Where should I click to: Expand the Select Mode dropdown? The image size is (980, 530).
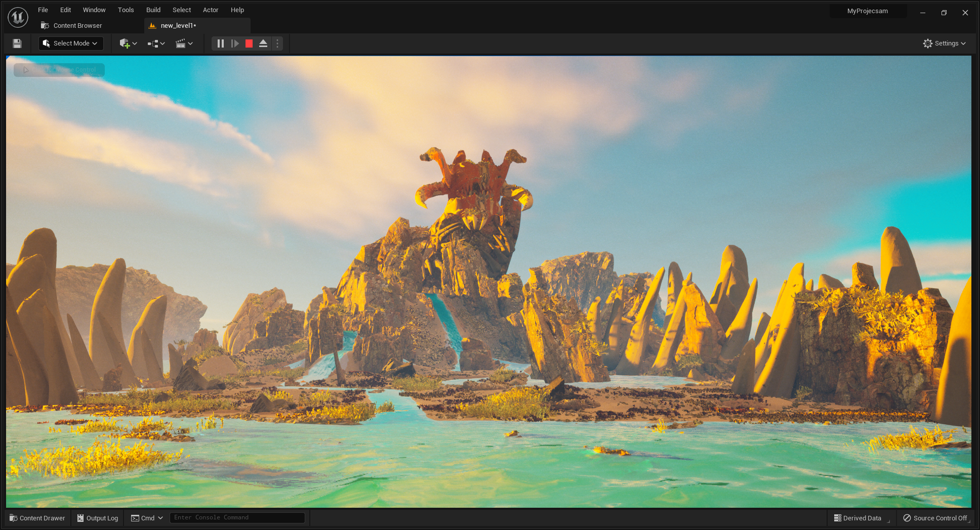coord(71,43)
